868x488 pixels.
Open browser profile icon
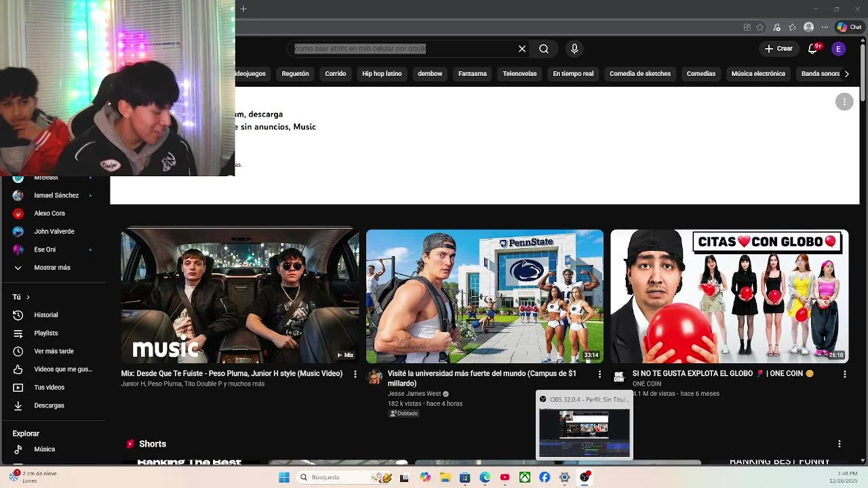pyautogui.click(x=808, y=27)
